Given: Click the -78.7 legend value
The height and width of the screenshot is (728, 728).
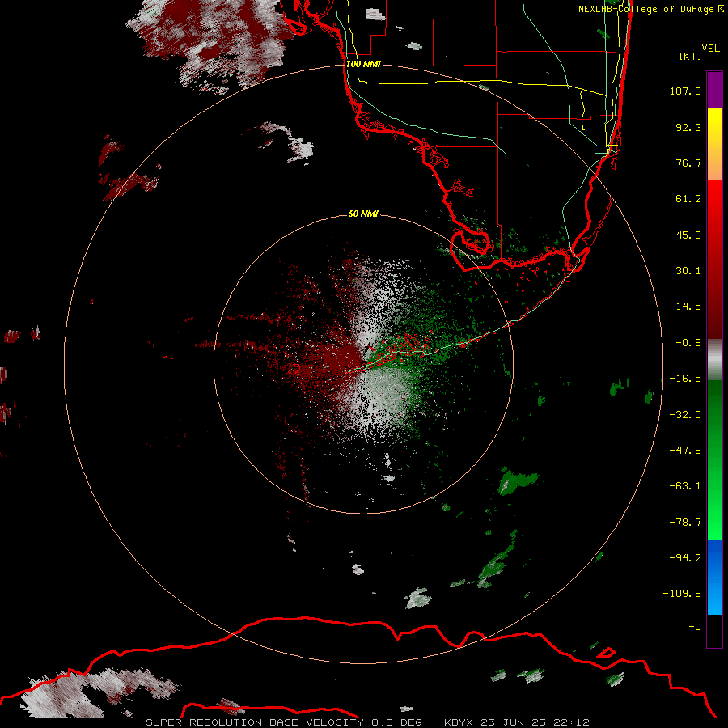Looking at the screenshot, I should tap(685, 523).
